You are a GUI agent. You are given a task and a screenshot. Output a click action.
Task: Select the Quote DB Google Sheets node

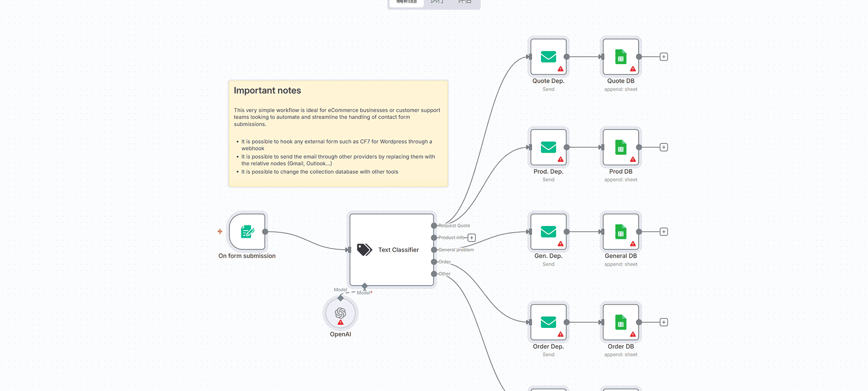tap(621, 57)
